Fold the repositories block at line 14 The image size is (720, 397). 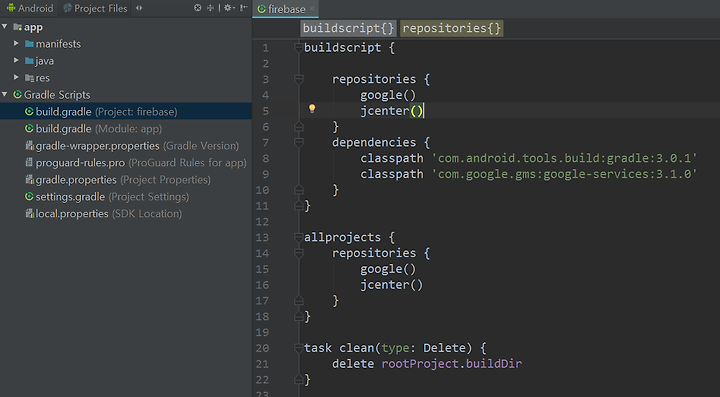click(298, 253)
